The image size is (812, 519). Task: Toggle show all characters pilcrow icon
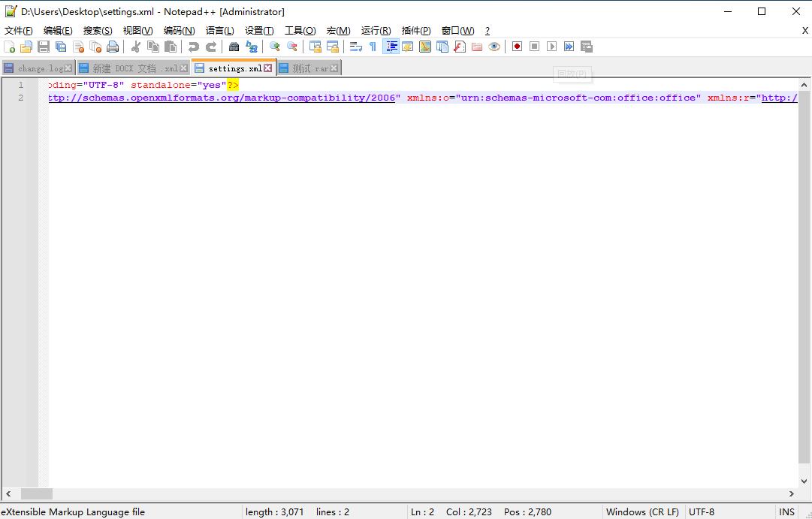click(x=373, y=47)
